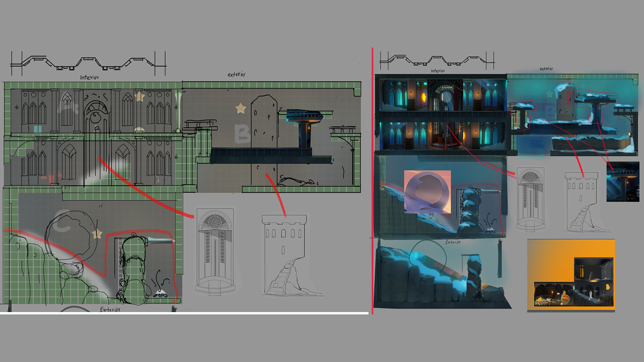Click the star on the sketched boulder
This screenshot has width=644, height=362.
(97, 234)
